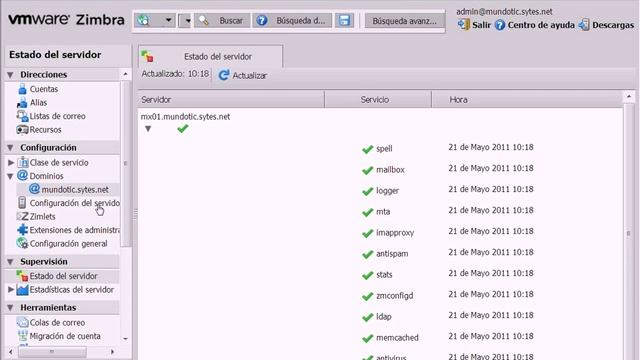640x360 pixels.
Task: Click the memcached service name
Action: pos(397,338)
